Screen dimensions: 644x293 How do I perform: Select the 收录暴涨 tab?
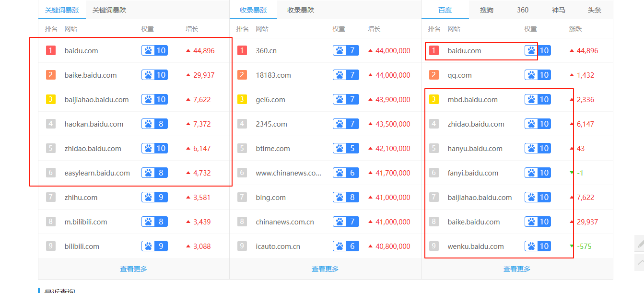coord(253,10)
